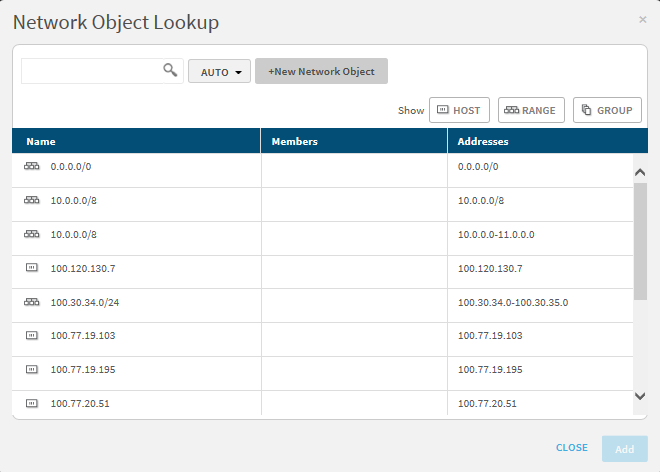Viewport: 660px width, 472px height.
Task: Click the range icon beside 0.0.0.0/0
Action: [31, 167]
